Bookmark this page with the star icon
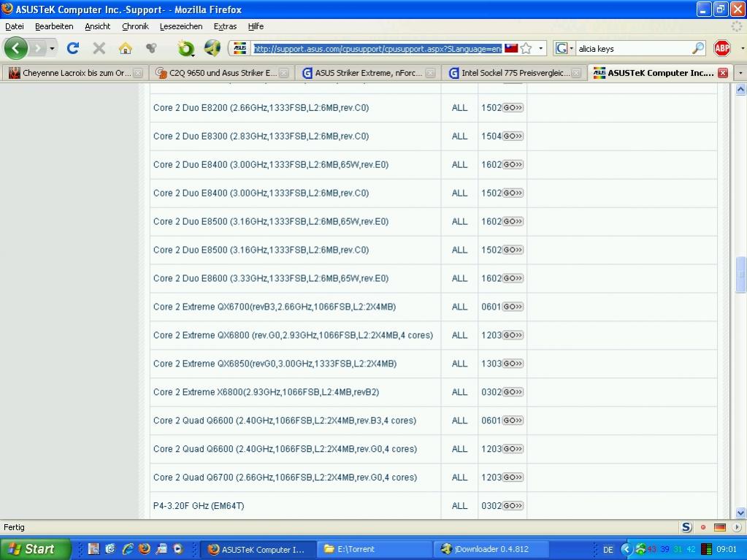 point(526,48)
